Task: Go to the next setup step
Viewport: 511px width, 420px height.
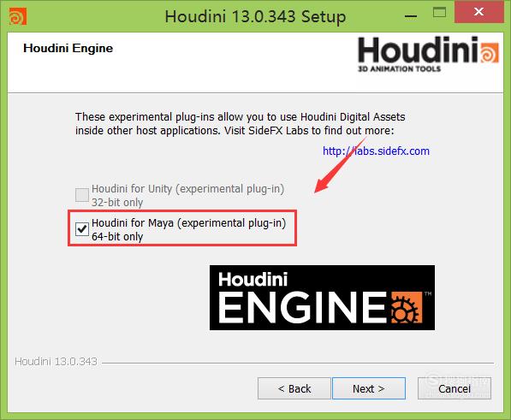Action: (x=369, y=388)
